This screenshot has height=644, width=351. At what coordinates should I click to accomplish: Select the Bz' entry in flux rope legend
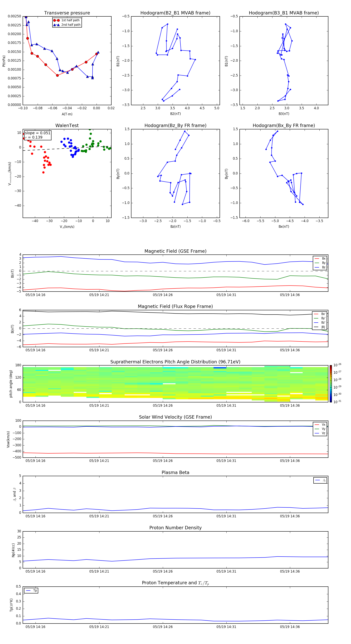(x=320, y=323)
